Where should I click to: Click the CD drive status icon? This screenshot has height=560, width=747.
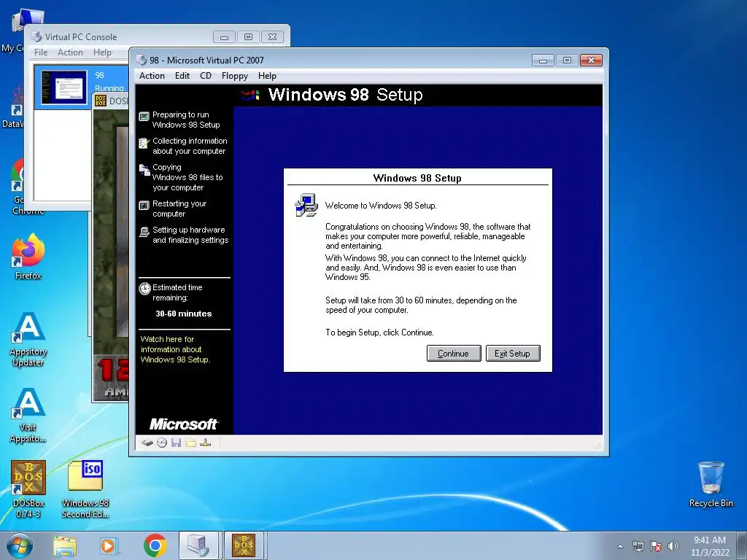pyautogui.click(x=162, y=443)
